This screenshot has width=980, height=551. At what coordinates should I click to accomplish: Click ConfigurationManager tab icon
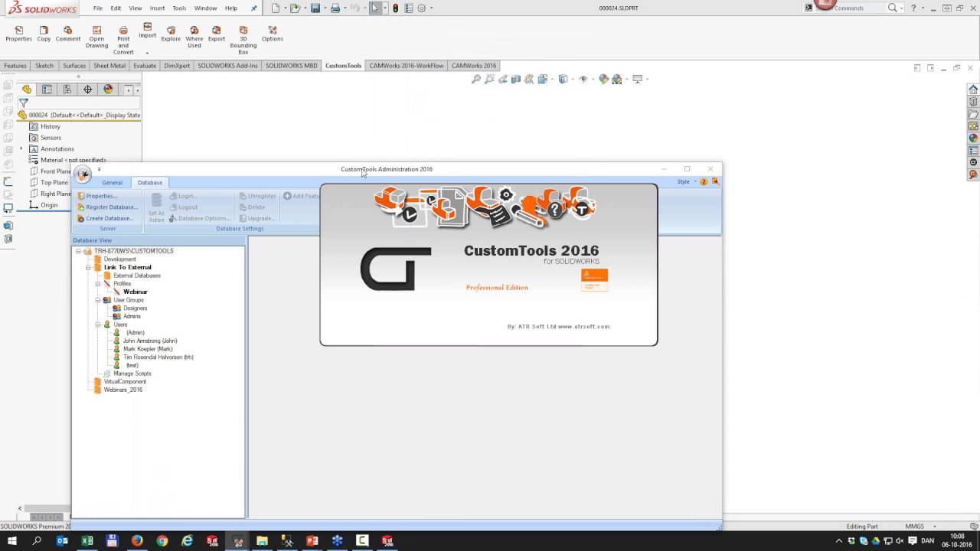coord(67,90)
